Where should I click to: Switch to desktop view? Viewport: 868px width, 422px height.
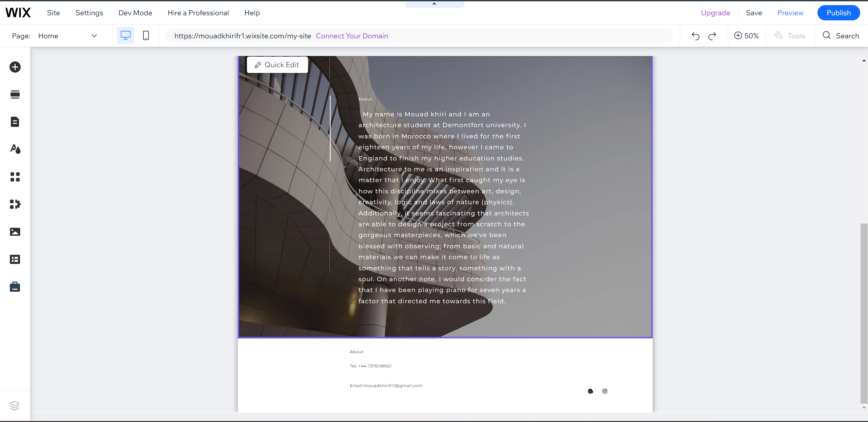pyautogui.click(x=126, y=36)
